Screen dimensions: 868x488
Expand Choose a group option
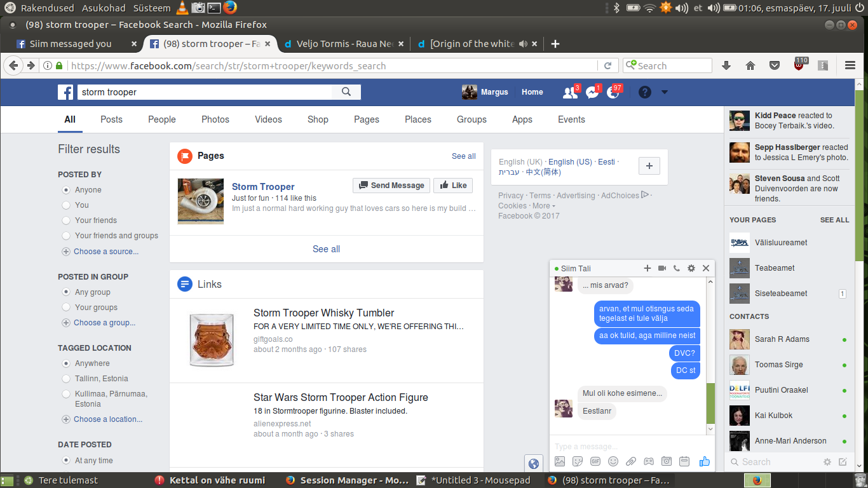coord(98,323)
